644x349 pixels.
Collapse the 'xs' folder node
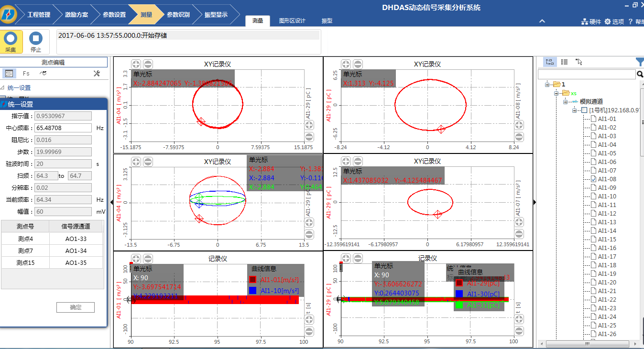coord(556,93)
